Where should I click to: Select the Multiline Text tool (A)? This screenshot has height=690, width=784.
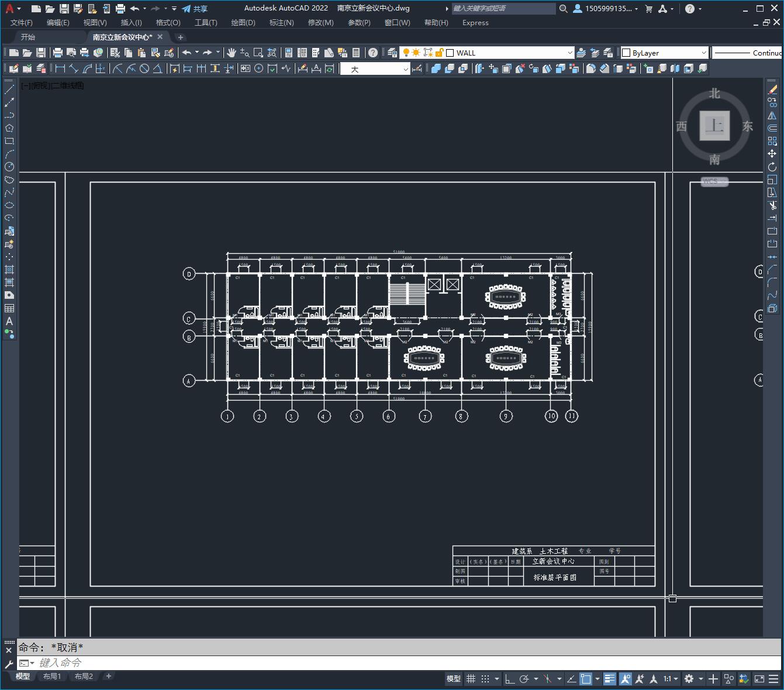click(x=9, y=321)
